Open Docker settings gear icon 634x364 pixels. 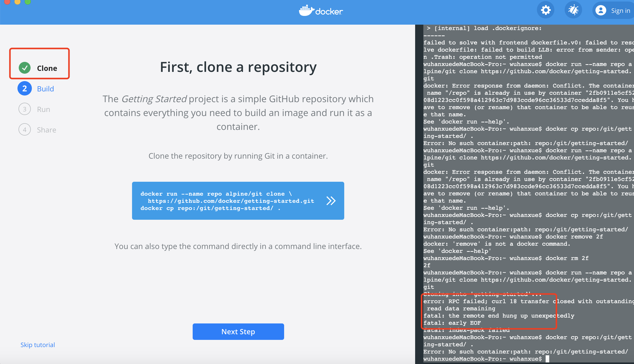(546, 10)
